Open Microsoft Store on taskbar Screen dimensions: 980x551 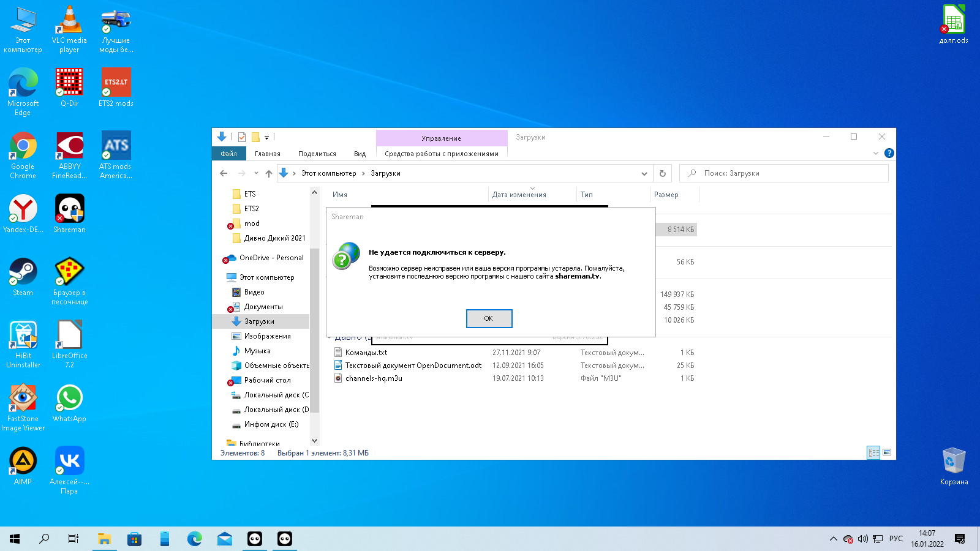134,539
